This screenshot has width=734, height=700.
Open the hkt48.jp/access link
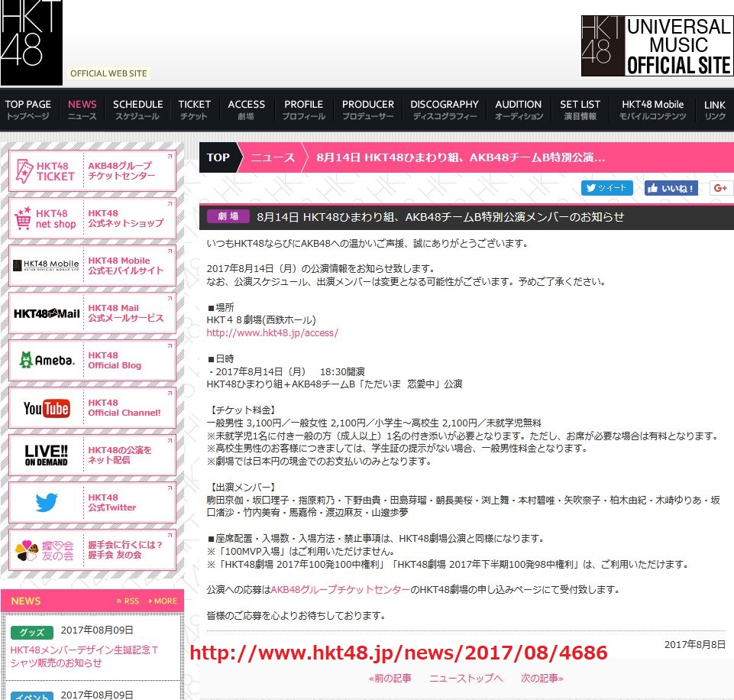click(273, 333)
